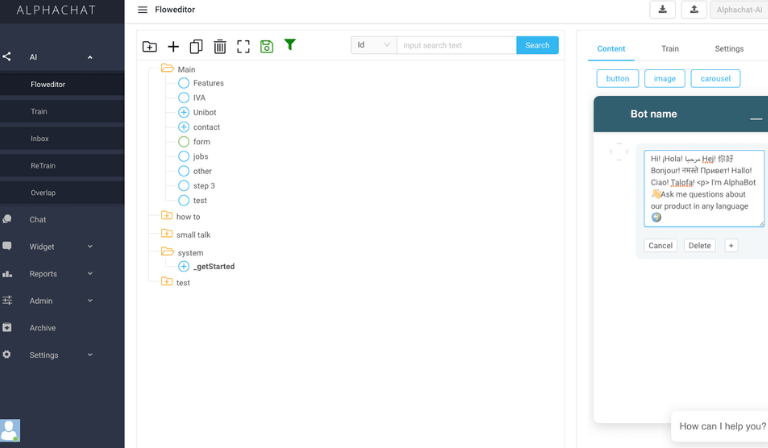The height and width of the screenshot is (448, 768).
Task: Click the upload button in top bar
Action: click(x=694, y=9)
